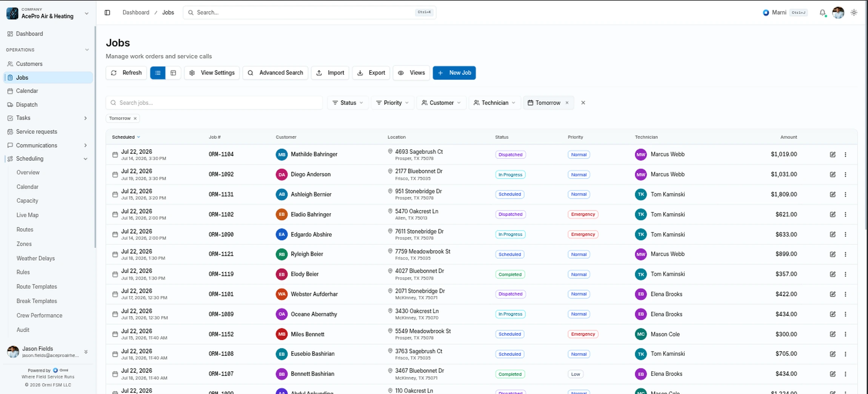Open notifications bell
This screenshot has height=394, width=868.
click(822, 12)
